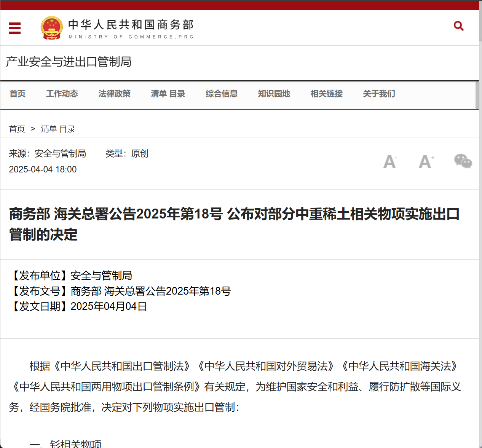Open the 关于我们 navigation tab
This screenshot has height=448, width=482.
coord(379,94)
